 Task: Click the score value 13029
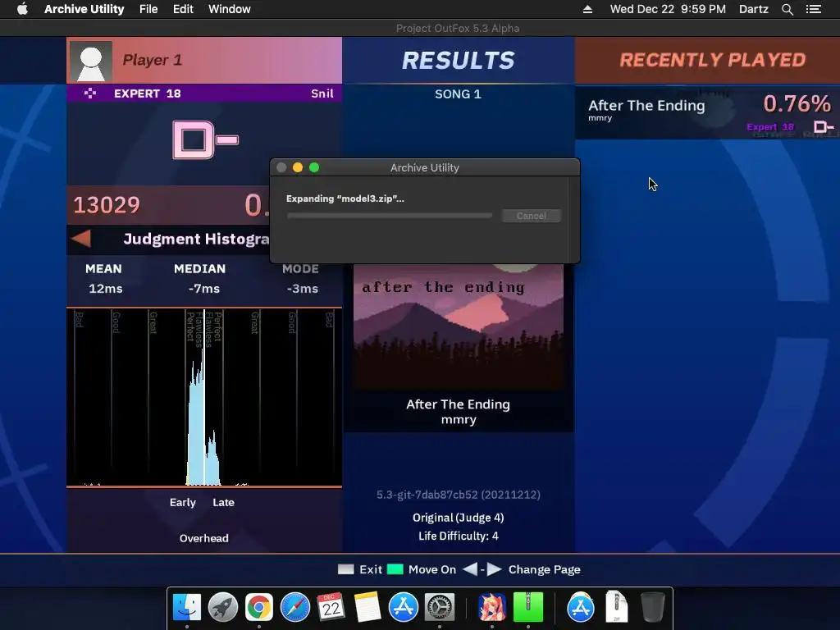pos(107,205)
